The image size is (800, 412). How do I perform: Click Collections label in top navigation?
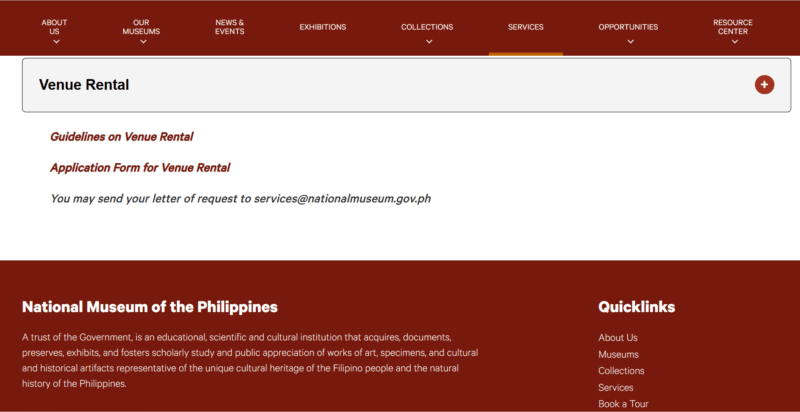tap(427, 27)
